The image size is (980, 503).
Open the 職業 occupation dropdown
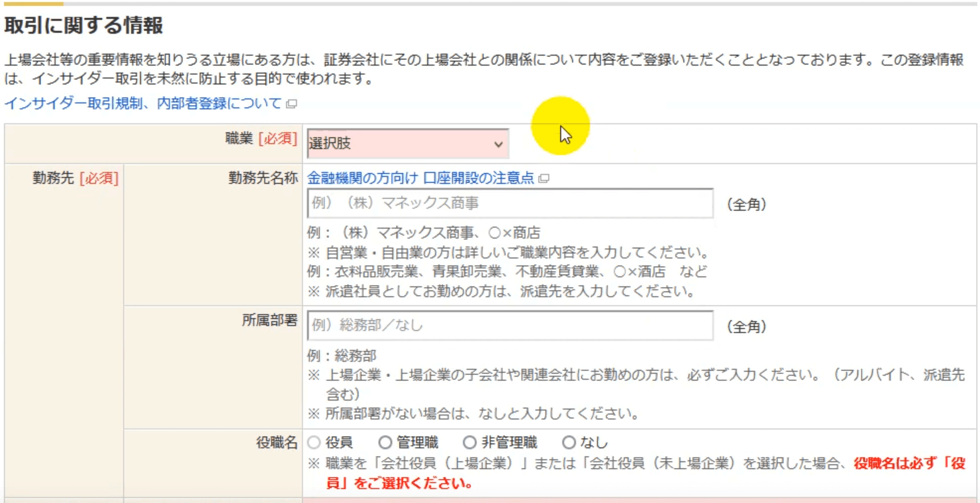(x=404, y=142)
